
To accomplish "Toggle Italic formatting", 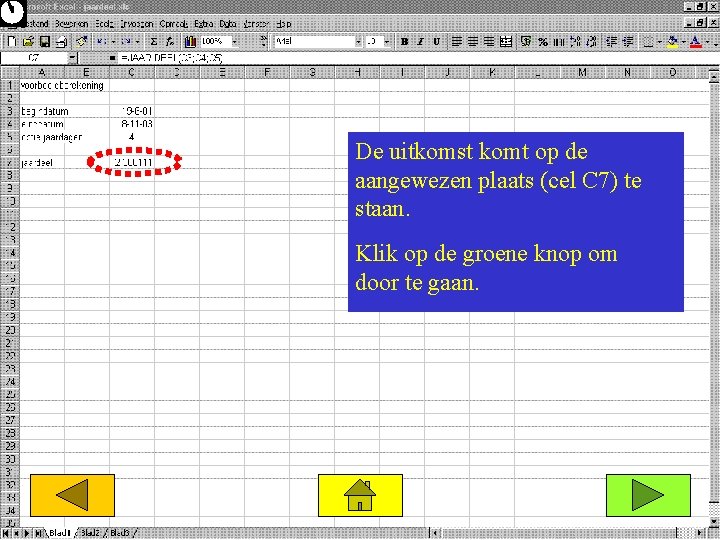I will 420,42.
